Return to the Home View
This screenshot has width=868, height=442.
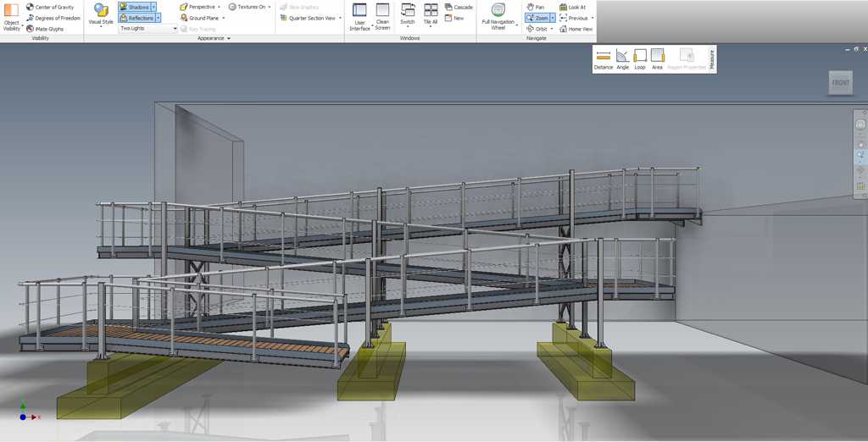tap(576, 29)
